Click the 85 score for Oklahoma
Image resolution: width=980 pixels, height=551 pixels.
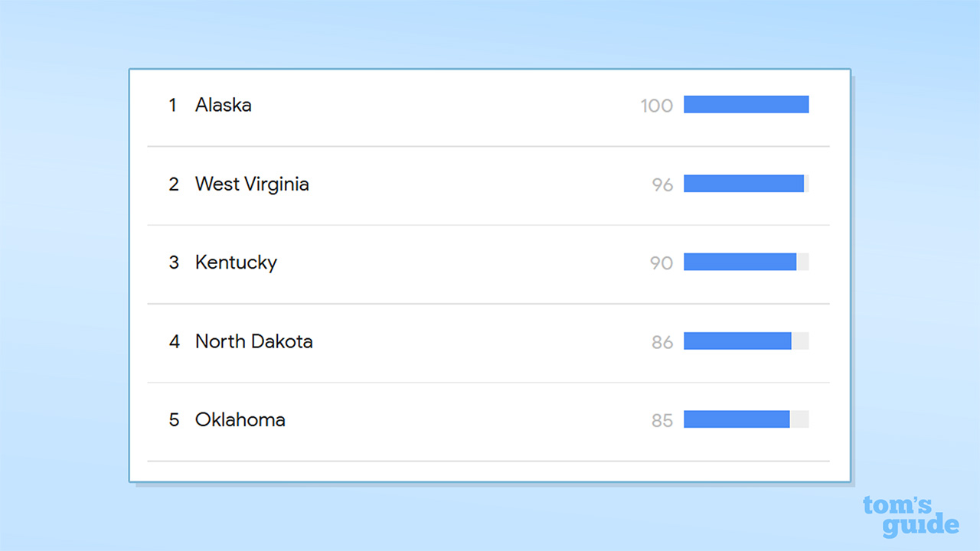tap(662, 420)
